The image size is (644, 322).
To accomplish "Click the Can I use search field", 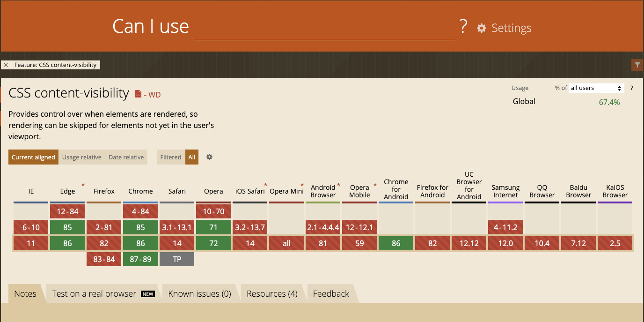I will click(x=324, y=27).
